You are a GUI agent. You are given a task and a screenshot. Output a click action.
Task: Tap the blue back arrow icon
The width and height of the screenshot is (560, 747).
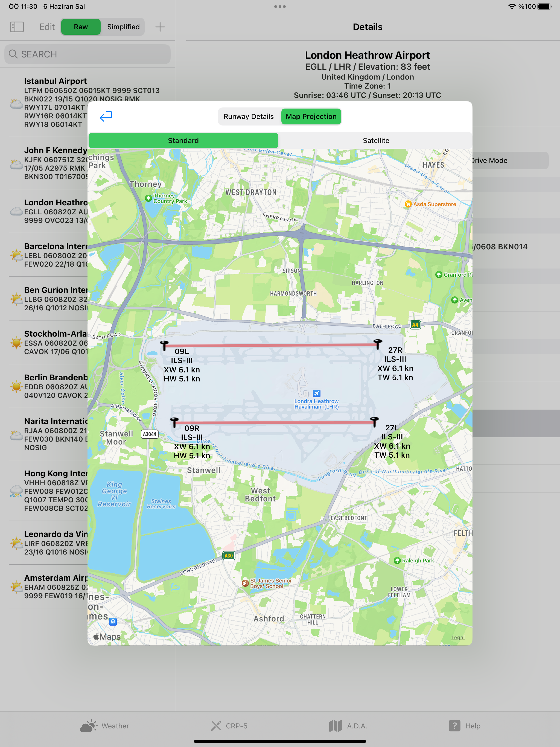tap(106, 116)
